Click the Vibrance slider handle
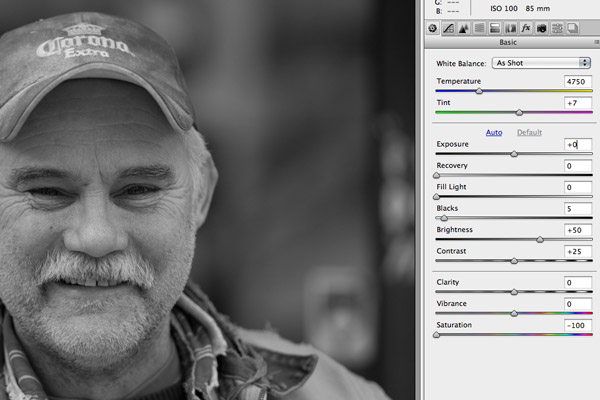The height and width of the screenshot is (400, 600). (514, 313)
